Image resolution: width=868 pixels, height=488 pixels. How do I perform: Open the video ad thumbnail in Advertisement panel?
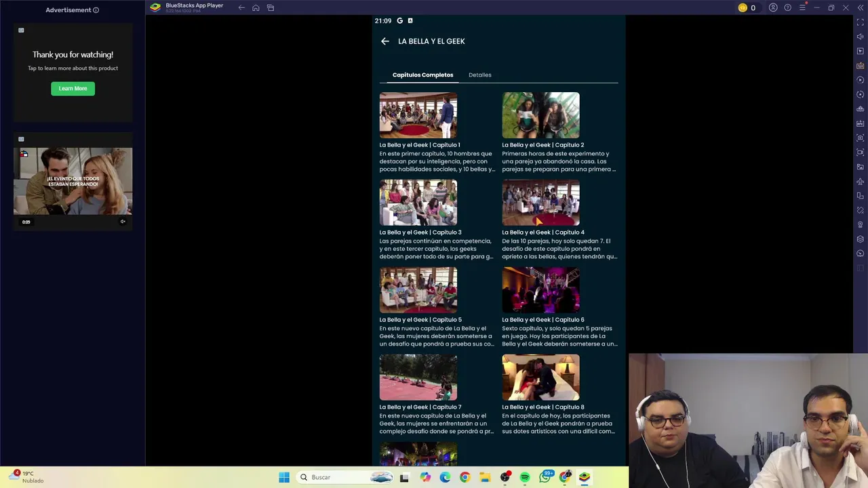73,181
